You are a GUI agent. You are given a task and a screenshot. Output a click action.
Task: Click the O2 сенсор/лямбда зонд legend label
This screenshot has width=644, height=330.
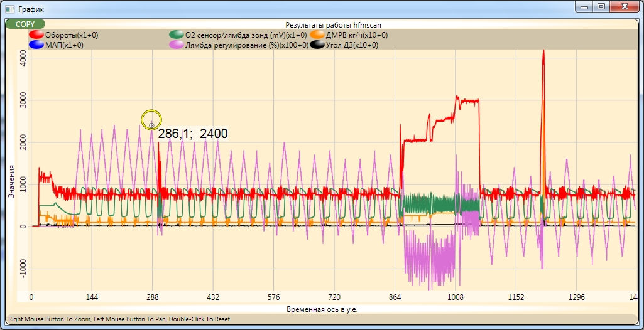pos(246,35)
